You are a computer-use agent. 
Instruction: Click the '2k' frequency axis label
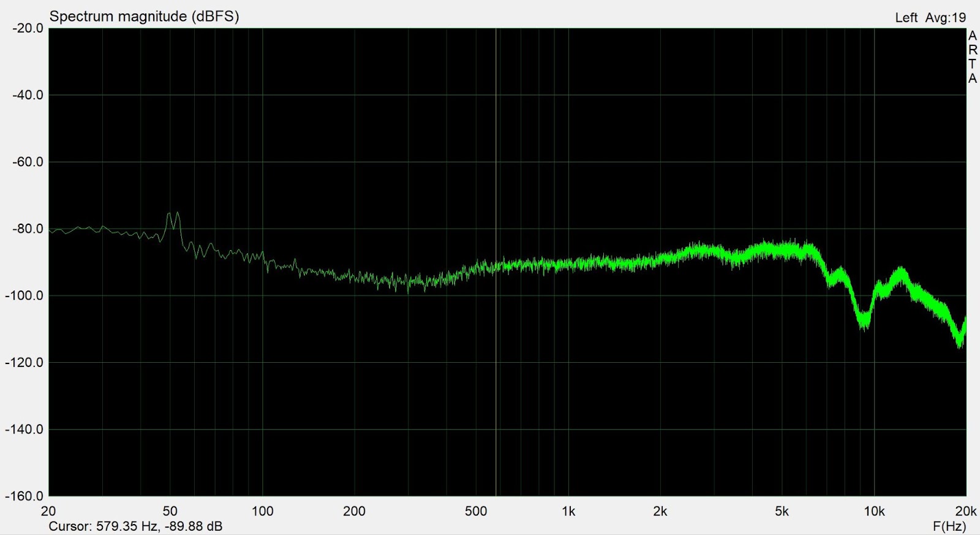(660, 511)
